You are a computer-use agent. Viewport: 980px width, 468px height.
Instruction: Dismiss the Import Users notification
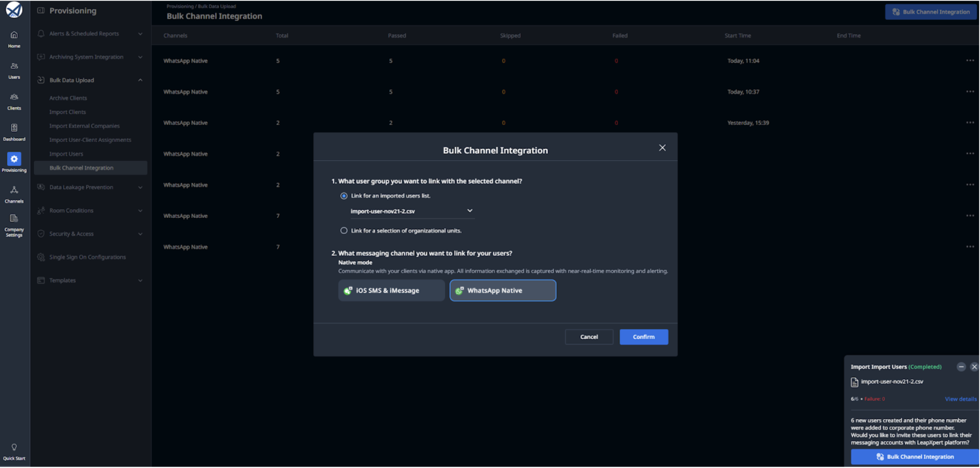974,367
